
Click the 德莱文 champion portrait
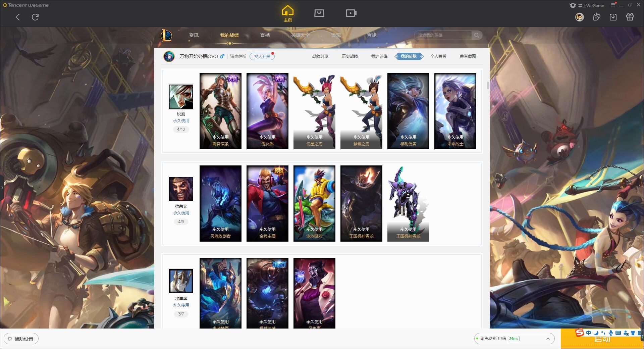point(181,189)
